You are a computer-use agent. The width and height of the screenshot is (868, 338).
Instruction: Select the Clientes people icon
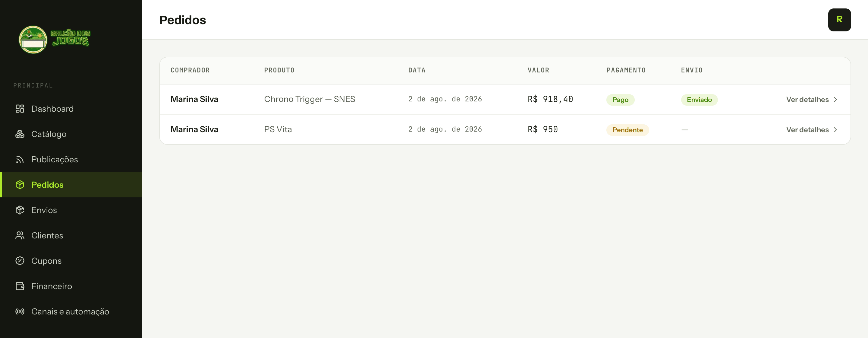20,235
